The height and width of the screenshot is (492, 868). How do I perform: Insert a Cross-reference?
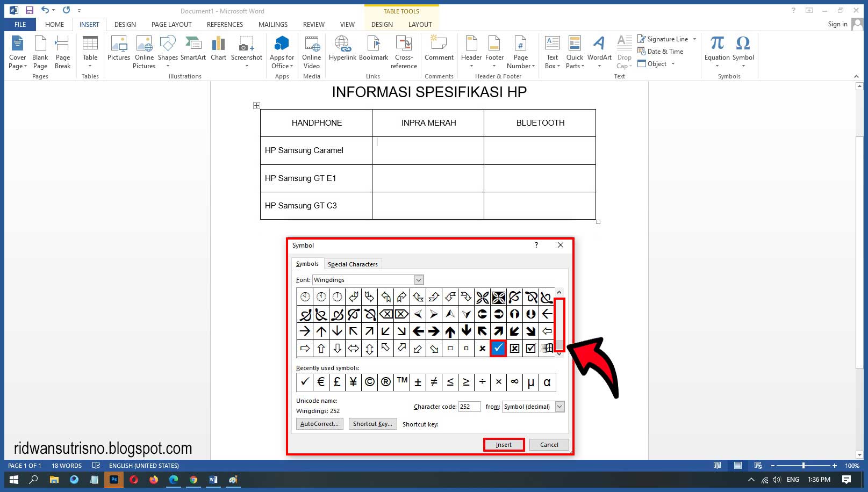pyautogui.click(x=404, y=52)
